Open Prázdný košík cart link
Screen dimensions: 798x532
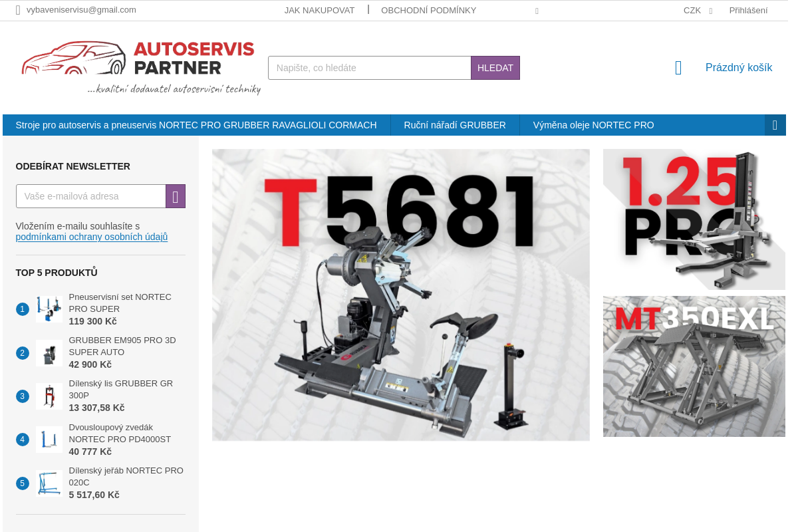pos(739,68)
